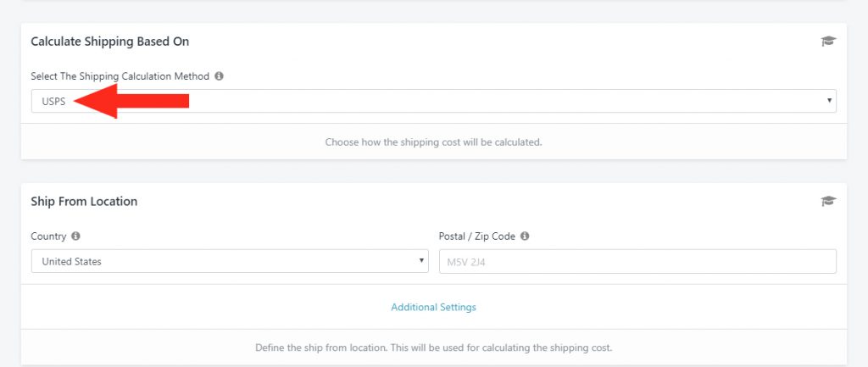Click the red arrow pointing at USPS
Screen dimensions: 868x367
[x=131, y=101]
